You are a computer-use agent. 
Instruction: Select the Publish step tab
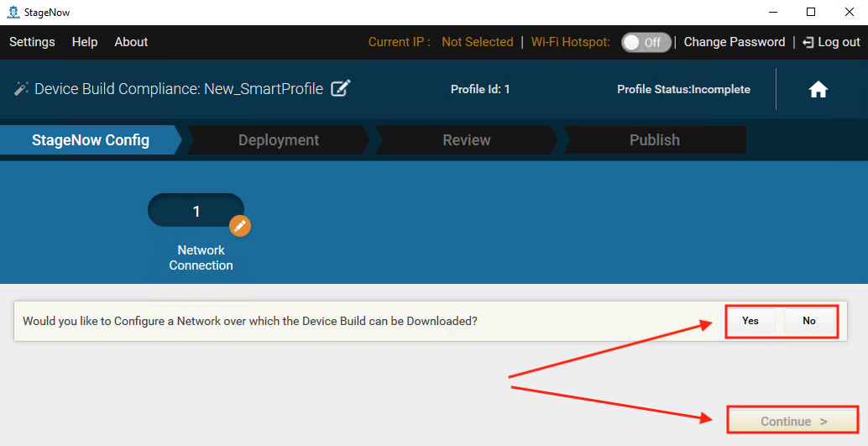654,140
